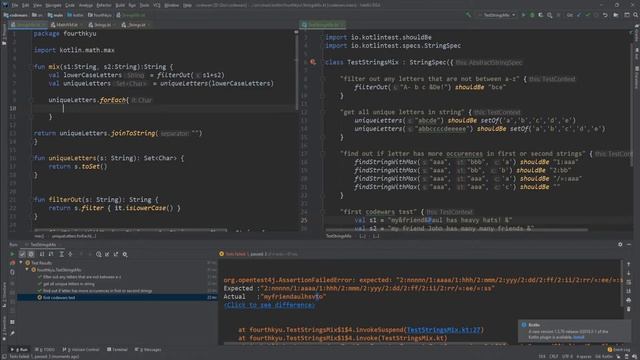Toggle scroll to end of console
The image size is (640, 360).
pos(629,291)
